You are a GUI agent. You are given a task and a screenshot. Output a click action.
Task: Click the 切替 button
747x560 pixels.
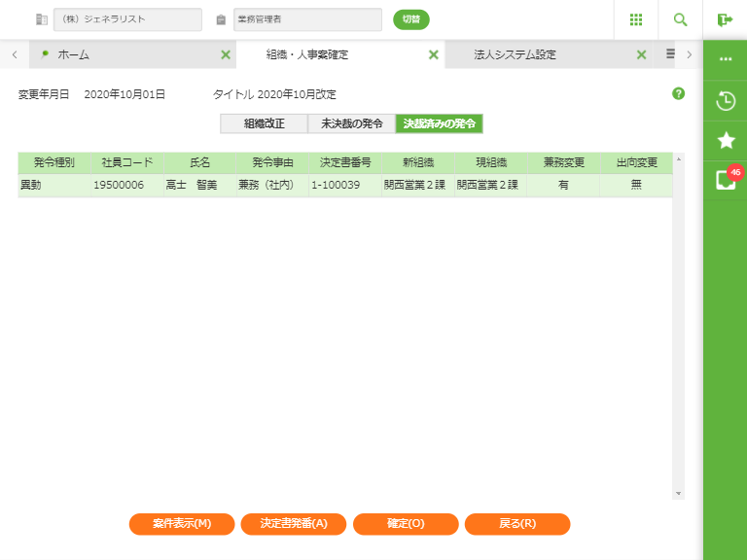tap(410, 19)
